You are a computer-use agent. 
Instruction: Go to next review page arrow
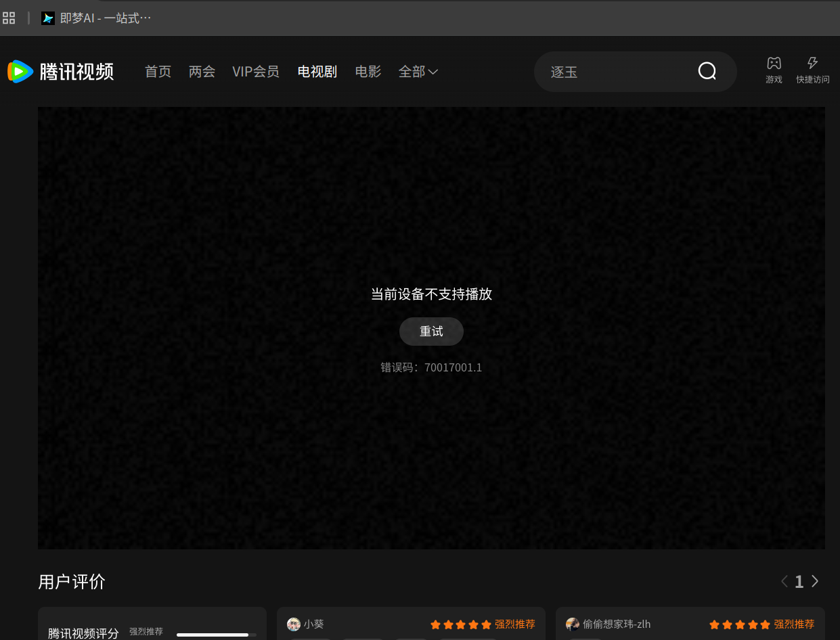tap(815, 581)
